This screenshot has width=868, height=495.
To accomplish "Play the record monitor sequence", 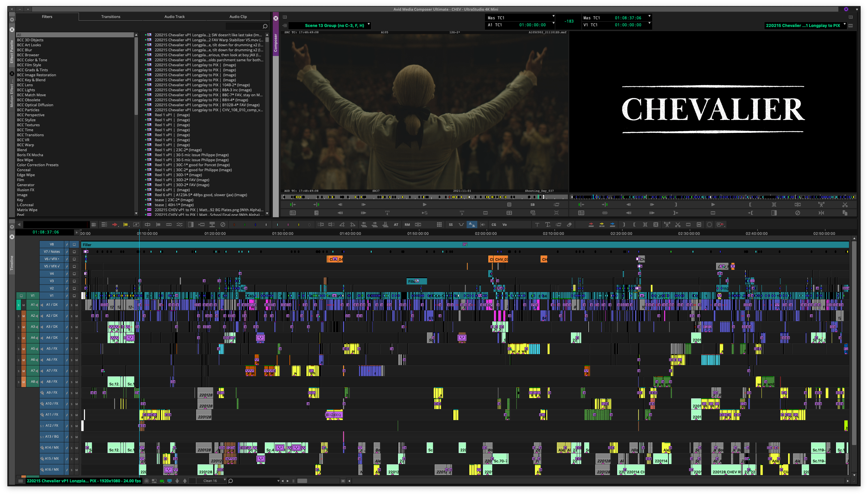I will click(x=713, y=204).
